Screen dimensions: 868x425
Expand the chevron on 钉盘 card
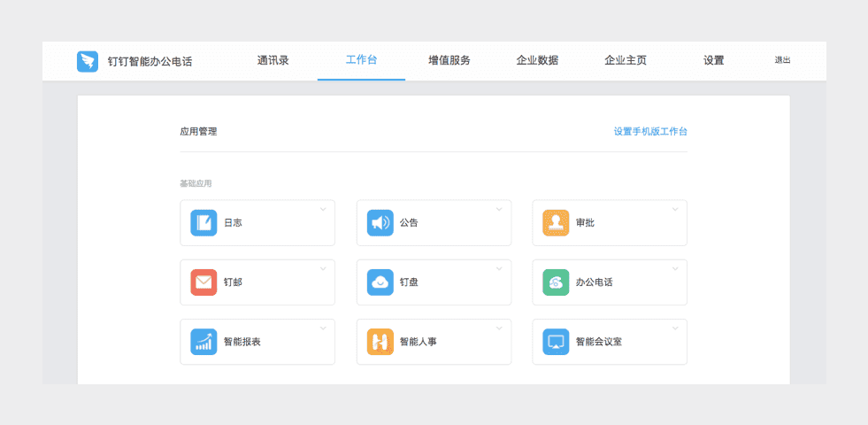499,268
